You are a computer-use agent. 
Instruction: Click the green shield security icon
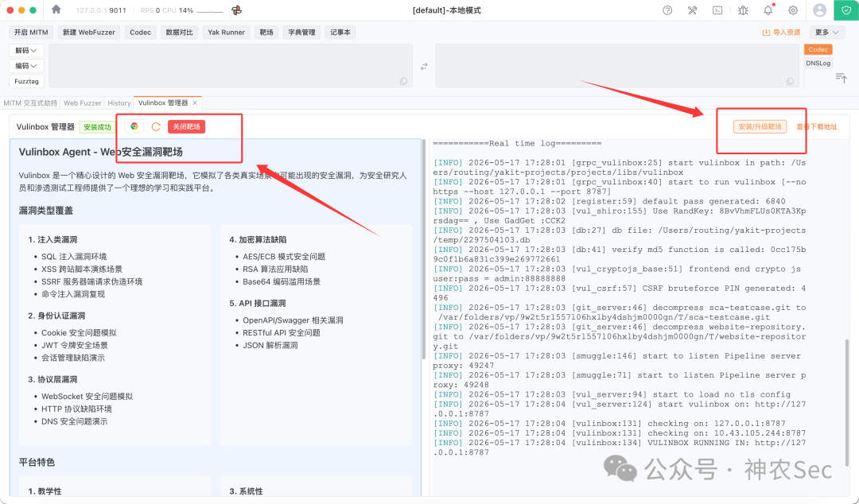pyautogui.click(x=846, y=10)
